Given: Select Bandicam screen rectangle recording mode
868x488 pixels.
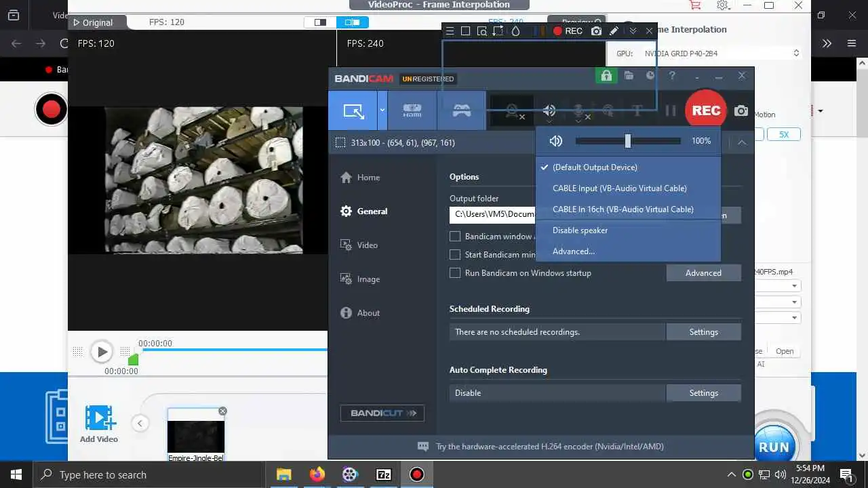Looking at the screenshot, I should [353, 110].
